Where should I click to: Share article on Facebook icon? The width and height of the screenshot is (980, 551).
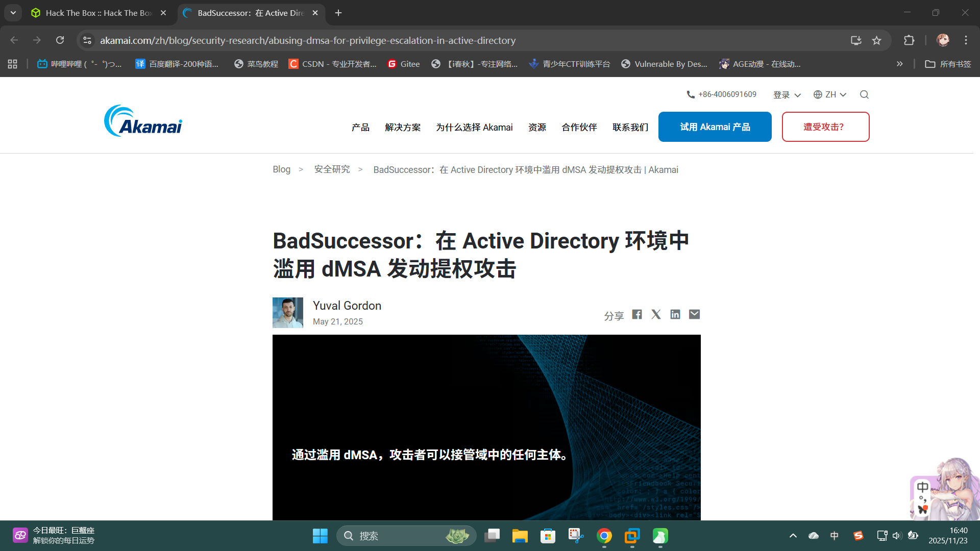coord(636,314)
